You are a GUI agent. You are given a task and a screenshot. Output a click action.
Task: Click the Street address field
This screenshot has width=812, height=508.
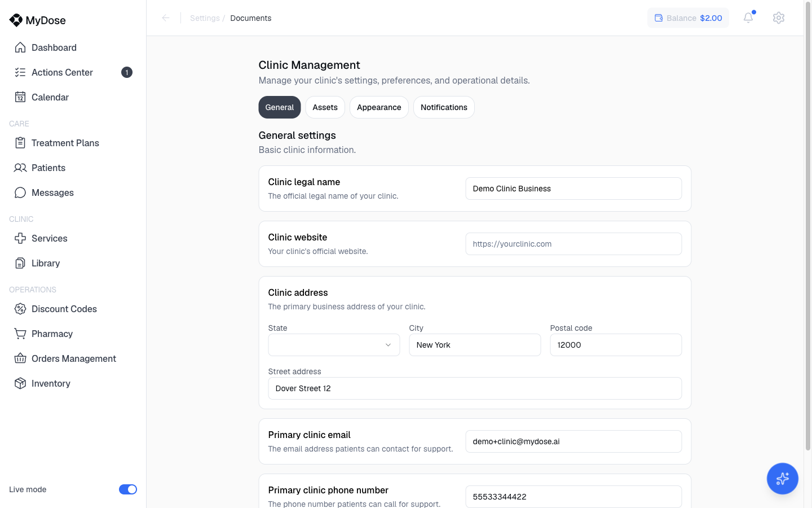click(x=475, y=388)
